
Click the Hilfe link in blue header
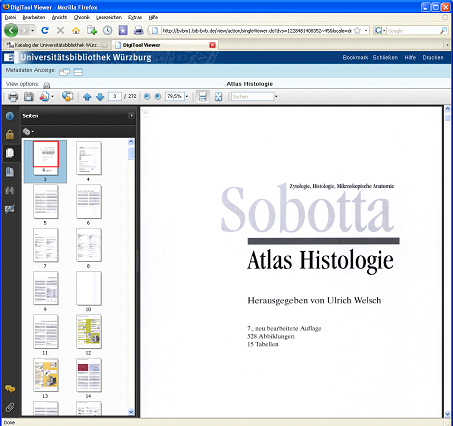(410, 58)
